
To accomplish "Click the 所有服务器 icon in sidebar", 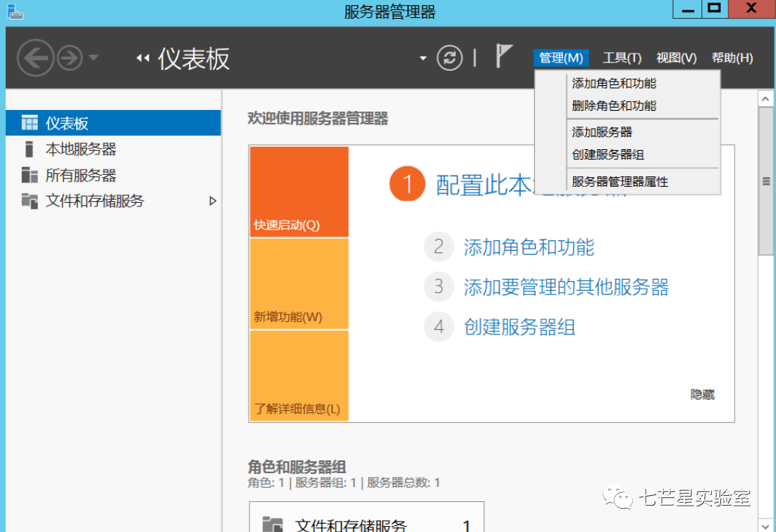I will (x=29, y=175).
